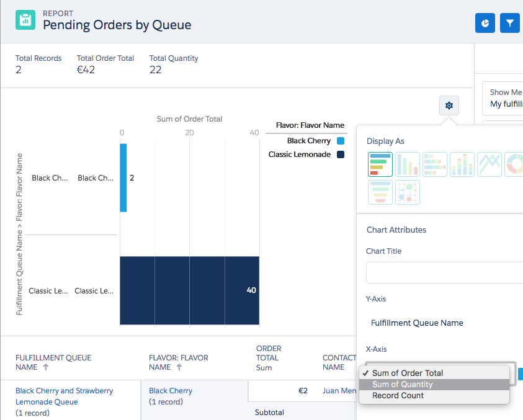Viewport: 523px width, 420px height.
Task: Switch to stacked horizontal bar chart
Action: click(434, 164)
